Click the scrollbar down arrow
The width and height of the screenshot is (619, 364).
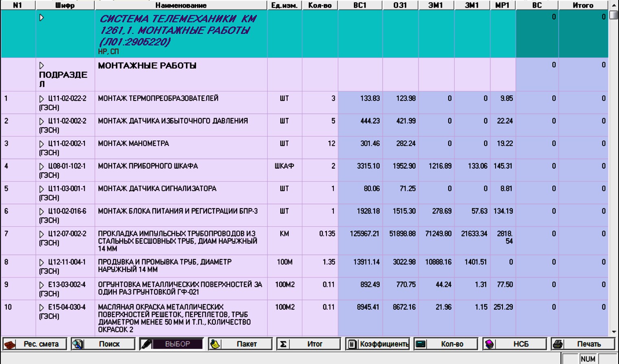(x=614, y=332)
